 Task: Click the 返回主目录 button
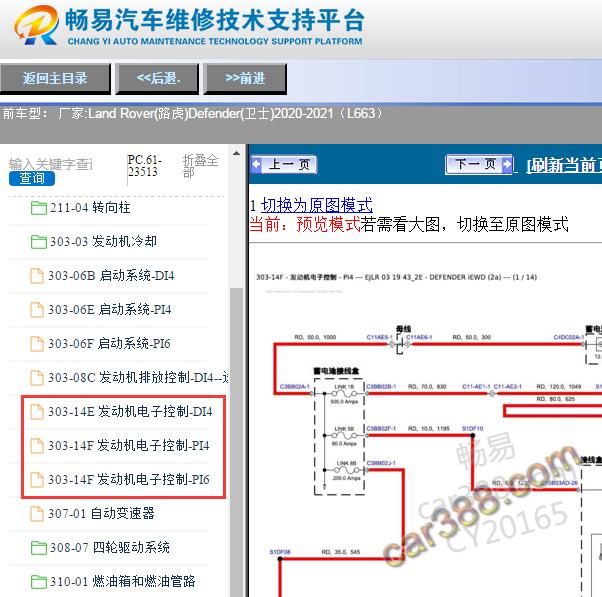click(55, 78)
